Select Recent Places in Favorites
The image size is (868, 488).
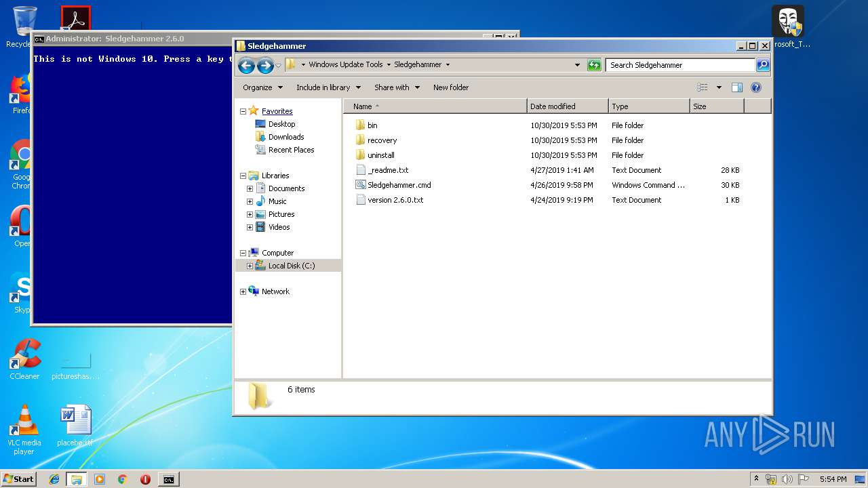(291, 150)
